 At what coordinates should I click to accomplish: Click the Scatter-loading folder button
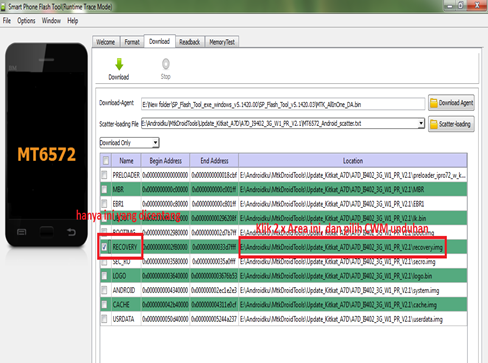pos(451,124)
